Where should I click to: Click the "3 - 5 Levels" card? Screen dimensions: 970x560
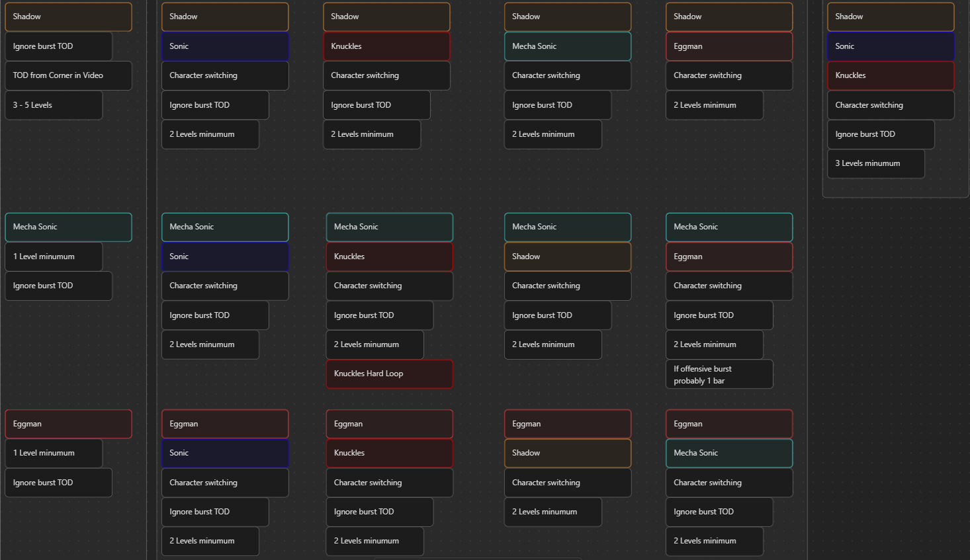[54, 105]
